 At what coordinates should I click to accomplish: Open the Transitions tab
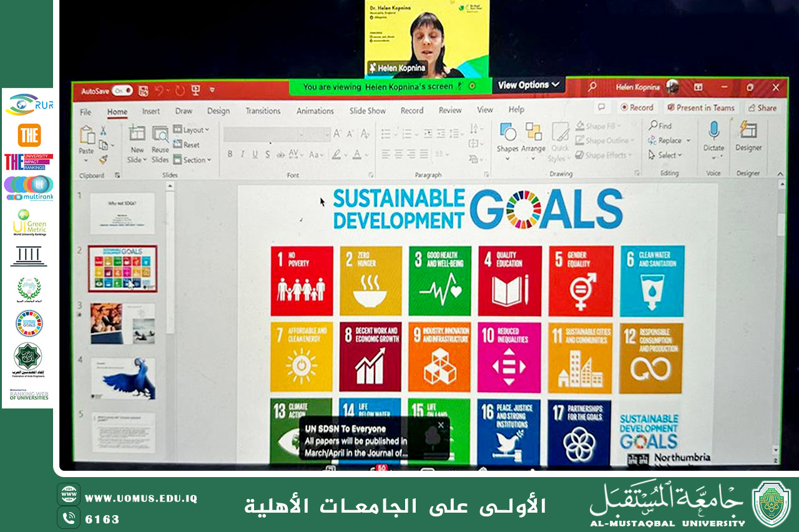(x=263, y=111)
